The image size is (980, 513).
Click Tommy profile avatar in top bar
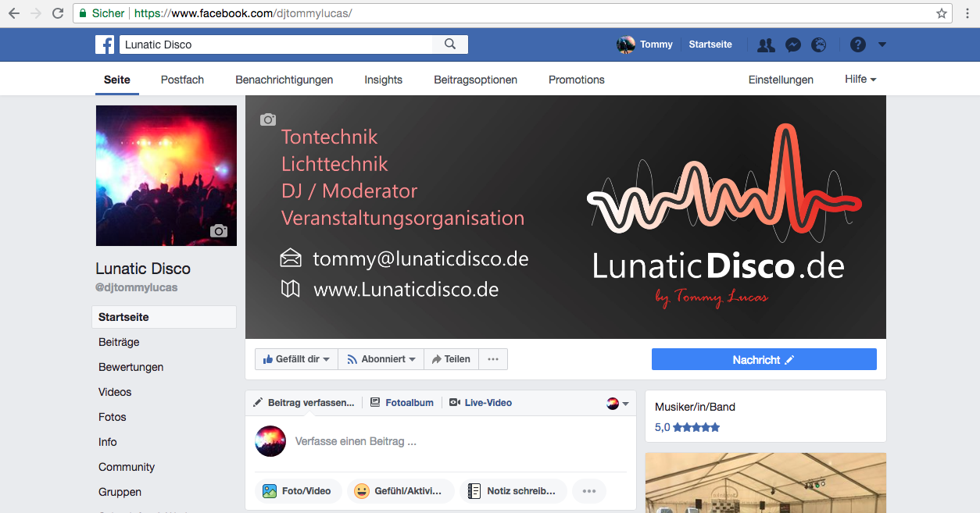click(x=625, y=45)
